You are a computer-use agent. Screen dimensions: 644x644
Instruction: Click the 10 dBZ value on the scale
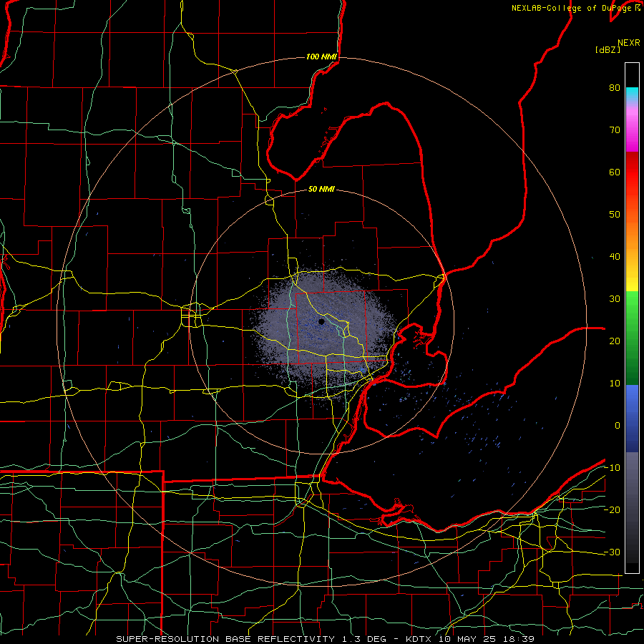615,384
